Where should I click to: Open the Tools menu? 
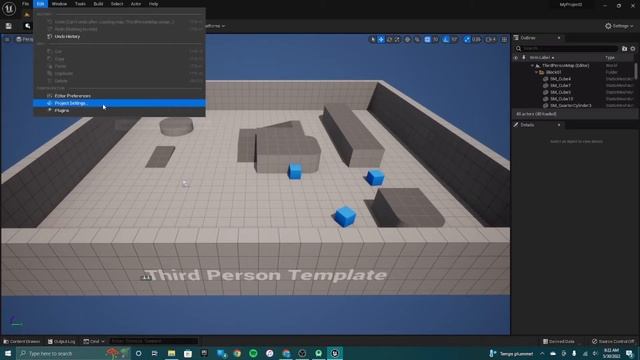click(80, 4)
